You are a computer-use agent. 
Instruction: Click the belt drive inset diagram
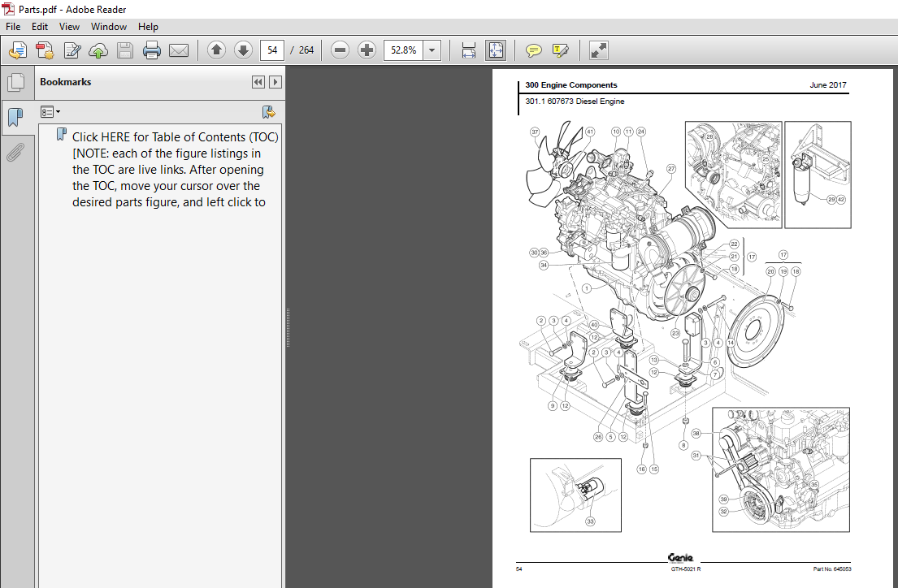click(x=781, y=469)
